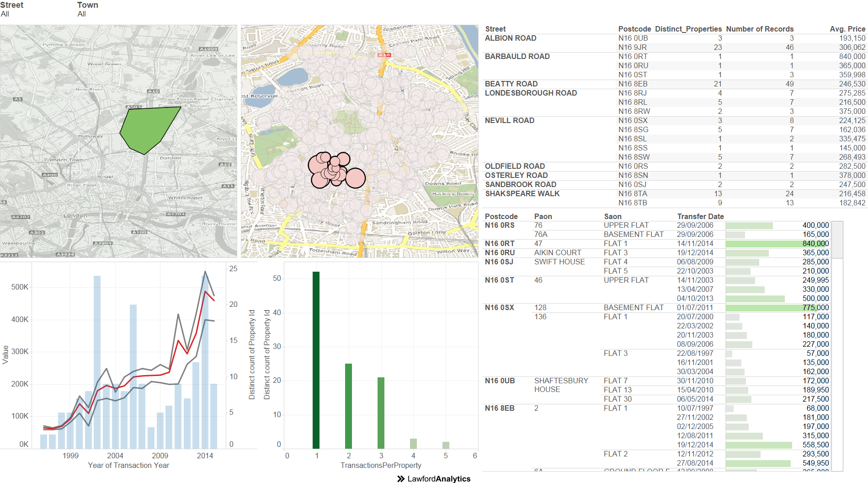Click the LawfordAnalytics double-chevron logo icon
Screen dimensions: 868x483
401,478
